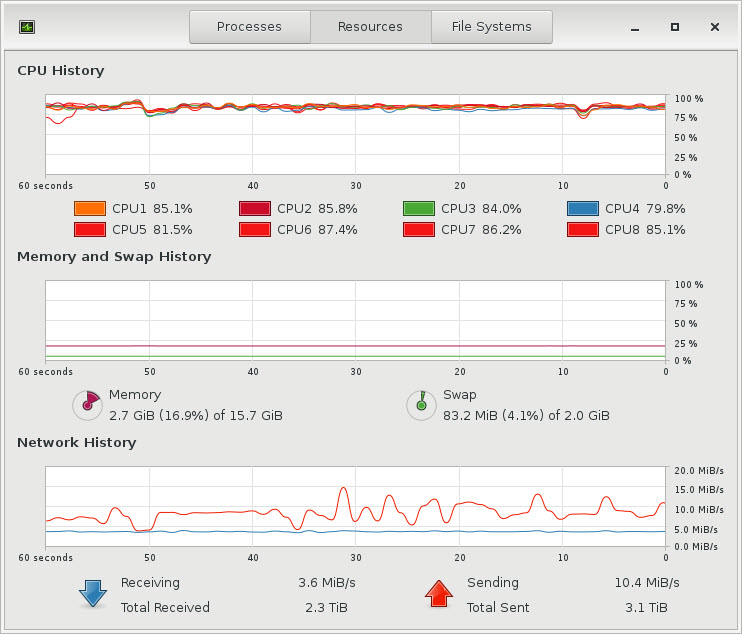Click the Swap label
Screen dimensions: 742x634
pos(459,395)
